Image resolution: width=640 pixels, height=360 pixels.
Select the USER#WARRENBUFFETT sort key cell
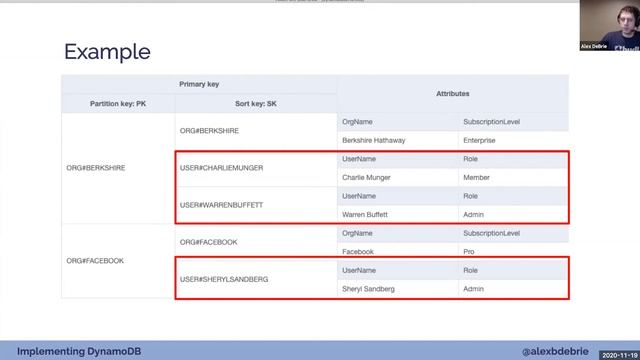tap(256, 205)
